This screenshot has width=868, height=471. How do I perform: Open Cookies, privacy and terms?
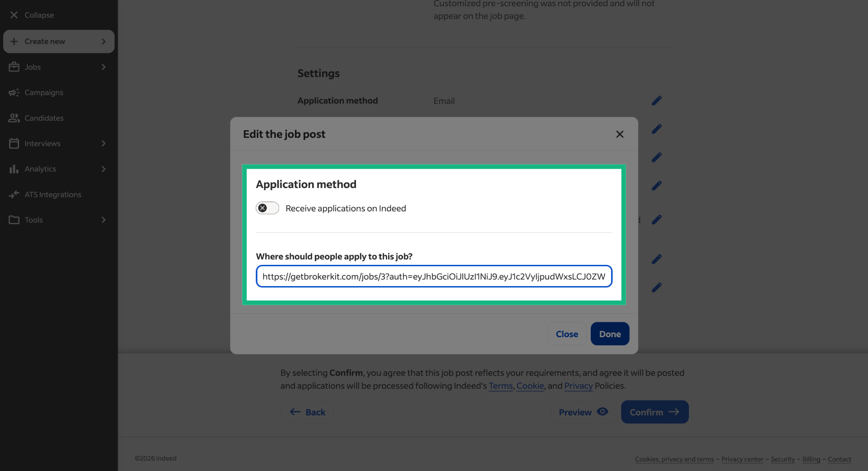674,459
